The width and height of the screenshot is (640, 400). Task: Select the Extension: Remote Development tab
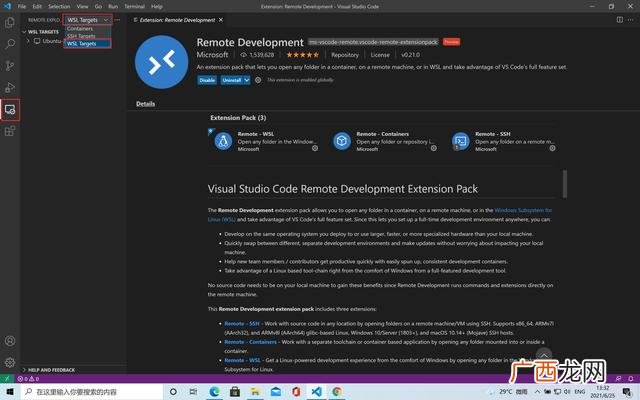(x=177, y=20)
